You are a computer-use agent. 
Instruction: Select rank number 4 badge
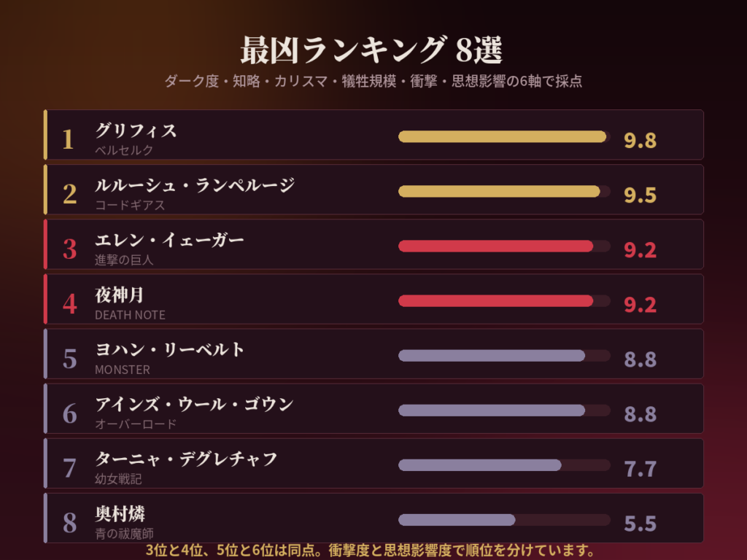click(x=69, y=304)
